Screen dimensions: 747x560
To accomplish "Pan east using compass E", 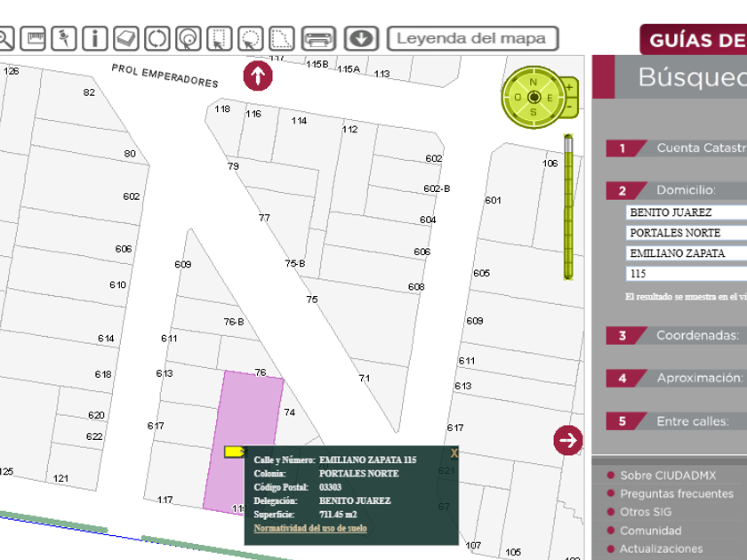I will click(x=550, y=98).
